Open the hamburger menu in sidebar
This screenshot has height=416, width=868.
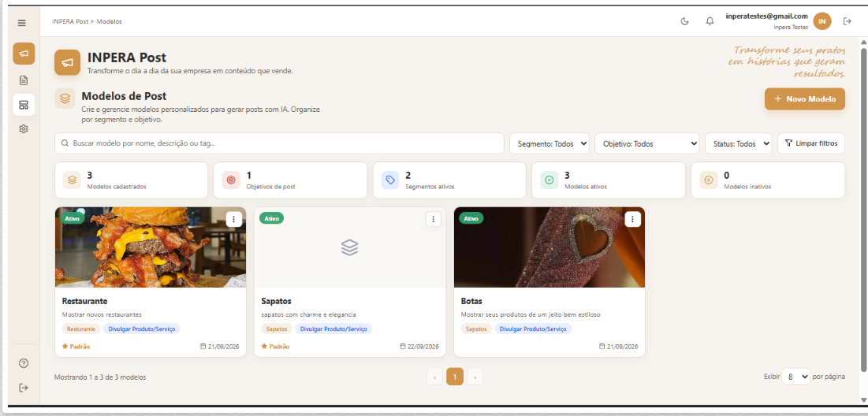tap(22, 23)
